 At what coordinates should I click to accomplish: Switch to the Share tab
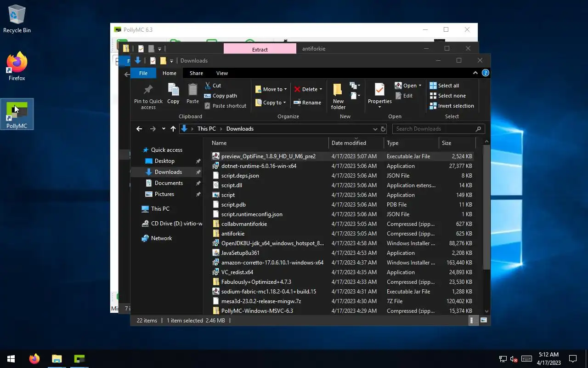[196, 73]
